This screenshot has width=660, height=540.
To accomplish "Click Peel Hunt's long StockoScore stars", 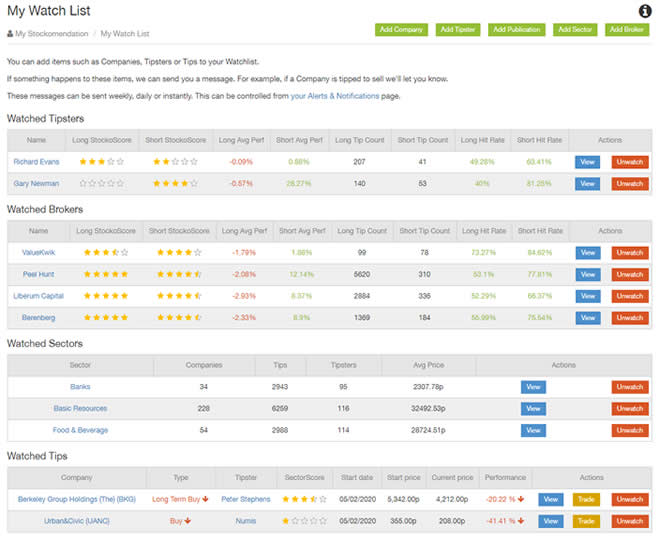I will (107, 274).
